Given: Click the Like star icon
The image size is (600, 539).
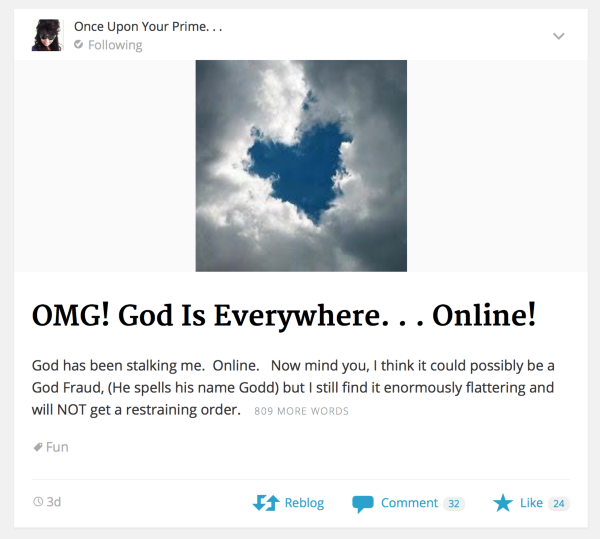Looking at the screenshot, I should [502, 503].
